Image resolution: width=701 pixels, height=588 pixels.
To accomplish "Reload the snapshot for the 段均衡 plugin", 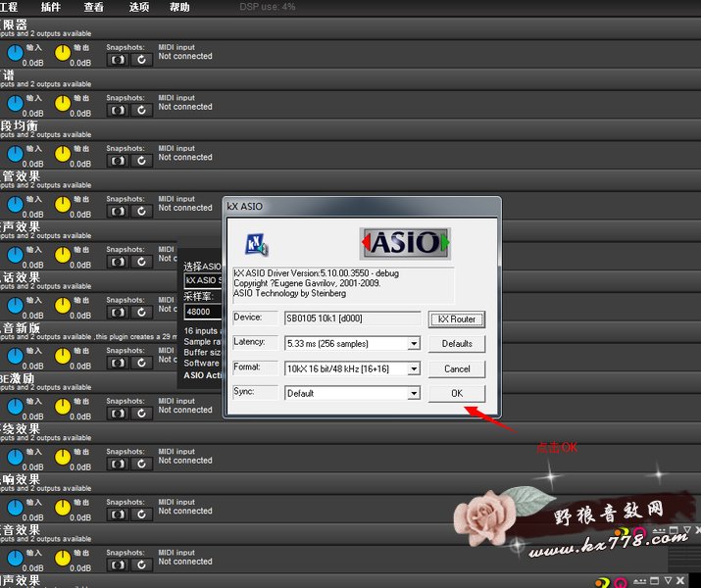I will pyautogui.click(x=142, y=161).
